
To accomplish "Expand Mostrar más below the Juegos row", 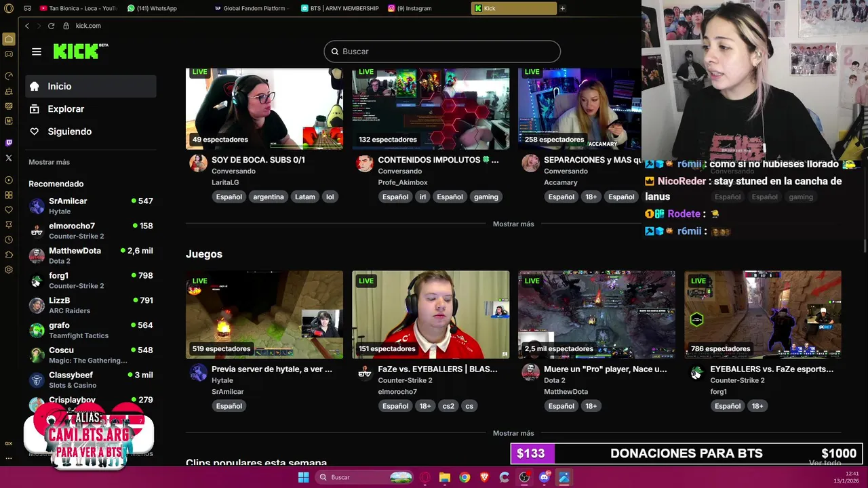I will (x=513, y=433).
